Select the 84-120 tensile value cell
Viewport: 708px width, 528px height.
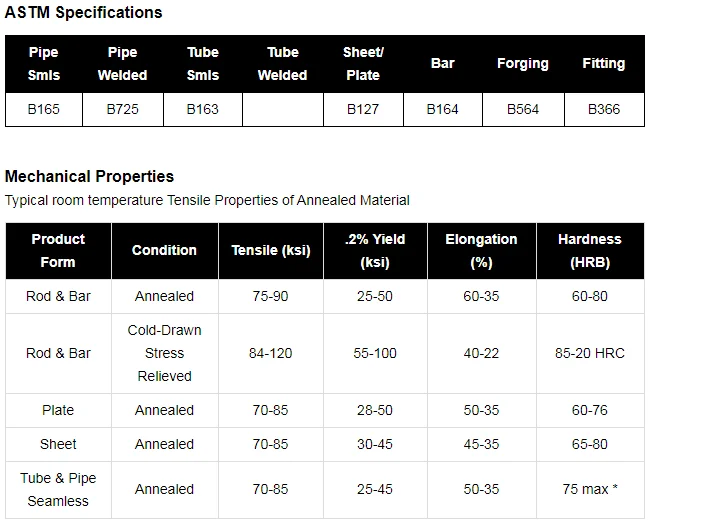click(271, 353)
